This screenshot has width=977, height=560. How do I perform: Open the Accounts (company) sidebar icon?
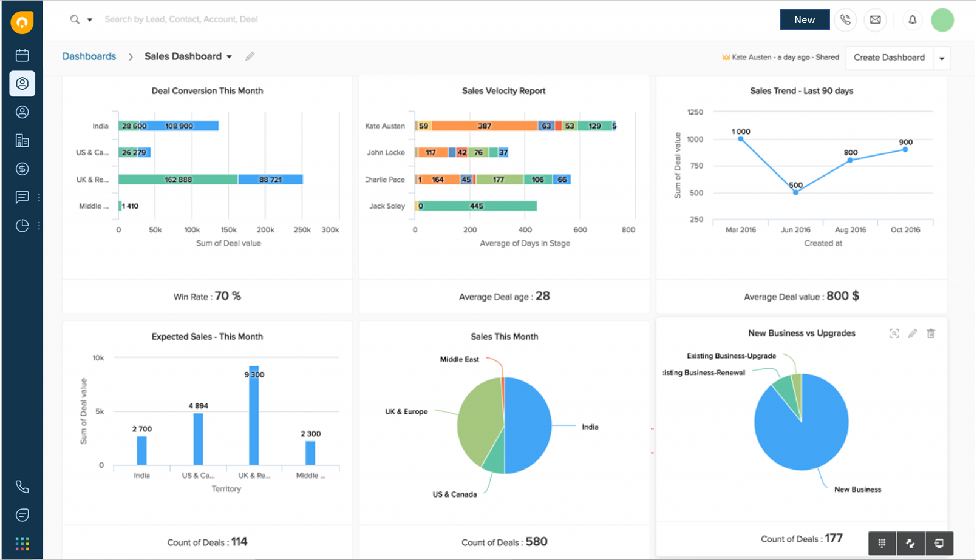(x=22, y=140)
